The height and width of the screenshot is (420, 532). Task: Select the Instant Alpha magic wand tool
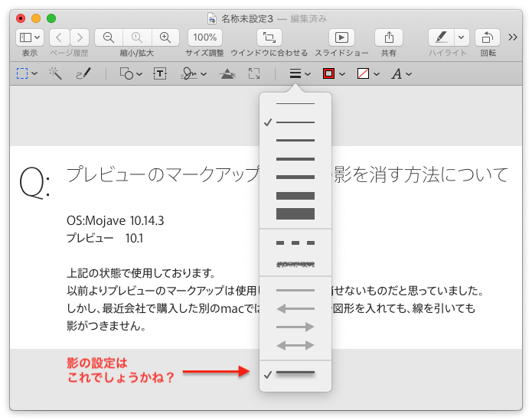[x=55, y=73]
